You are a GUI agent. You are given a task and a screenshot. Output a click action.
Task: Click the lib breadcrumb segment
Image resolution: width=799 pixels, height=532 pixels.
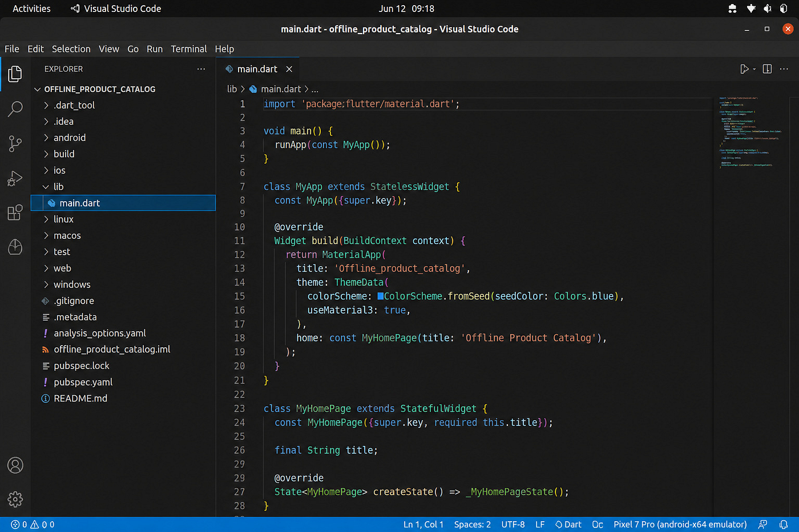click(x=232, y=89)
